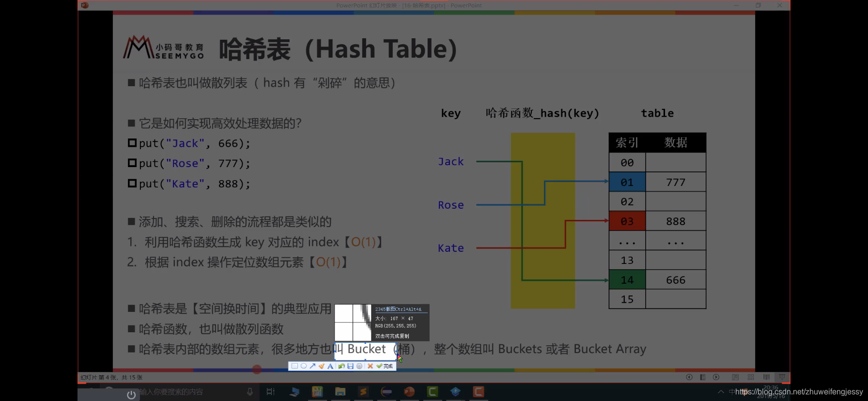Screen dimensions: 868x401
Task: Select the rectangle tool in screenshot toolbar
Action: pyautogui.click(x=294, y=366)
